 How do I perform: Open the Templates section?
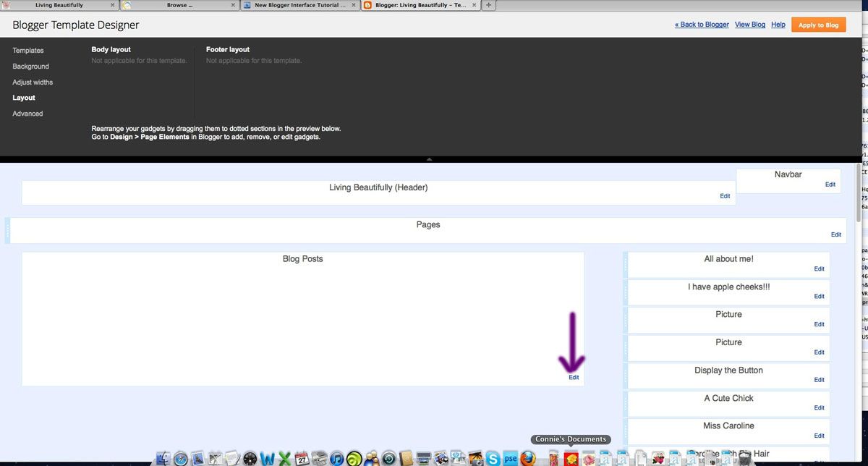pos(28,51)
